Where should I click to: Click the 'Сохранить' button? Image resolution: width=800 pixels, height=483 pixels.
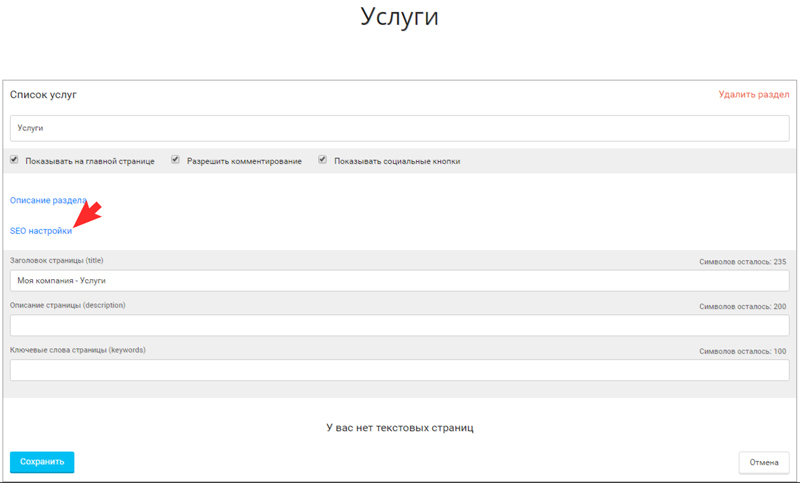pyautogui.click(x=42, y=462)
